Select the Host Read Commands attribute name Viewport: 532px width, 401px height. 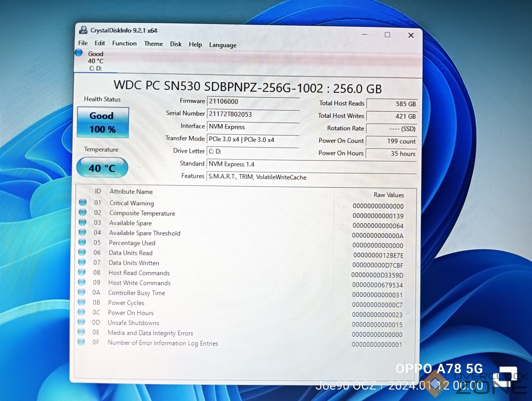click(139, 273)
